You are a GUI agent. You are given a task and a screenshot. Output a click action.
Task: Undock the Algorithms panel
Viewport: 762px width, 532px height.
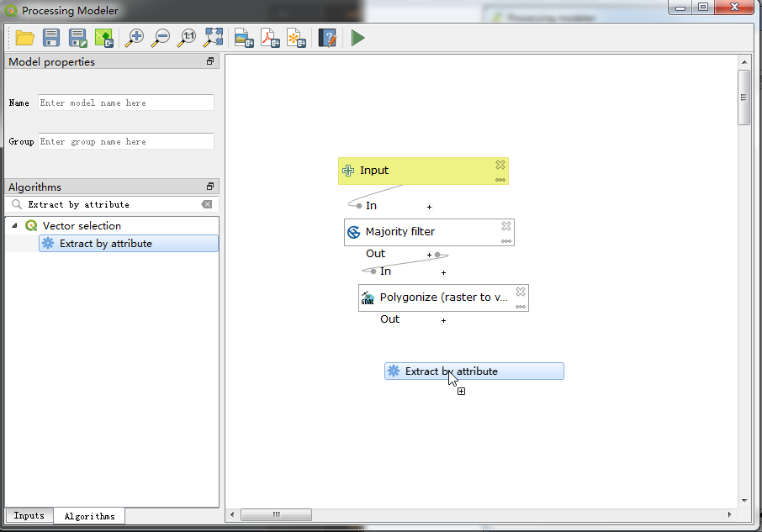210,187
